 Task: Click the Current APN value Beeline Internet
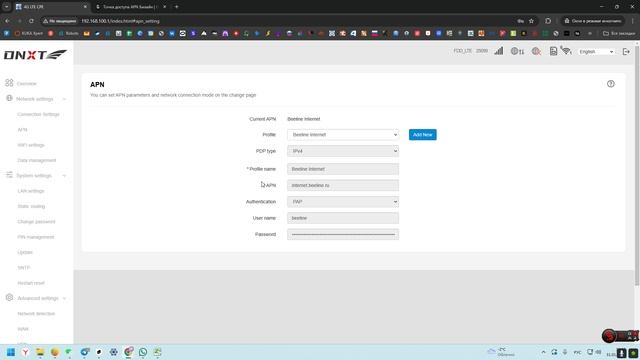(x=304, y=119)
